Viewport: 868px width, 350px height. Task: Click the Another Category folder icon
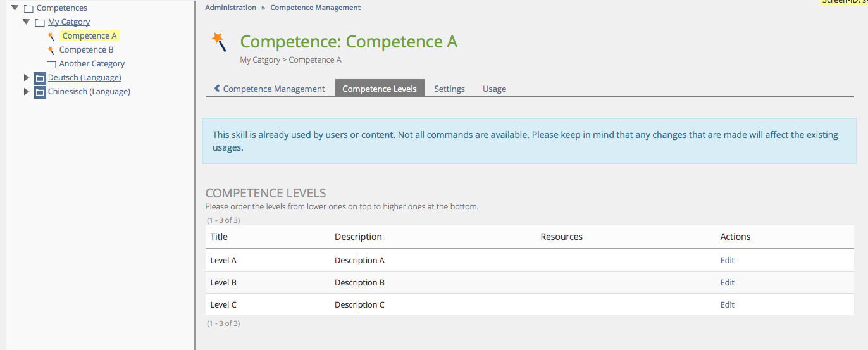51,64
